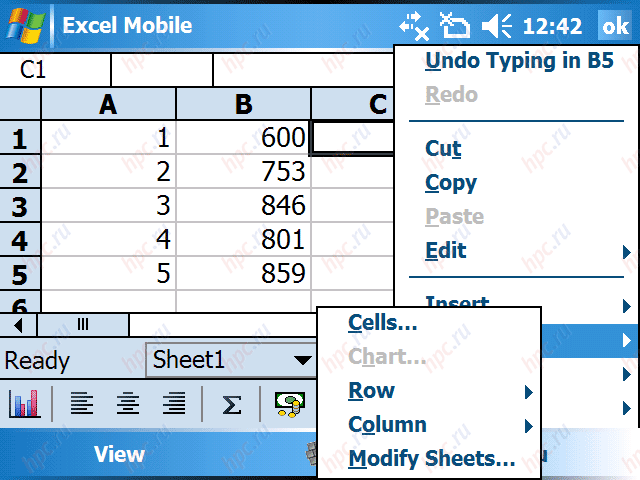Image resolution: width=640 pixels, height=480 pixels.
Task: Select Copy from the menu
Action: coord(451,183)
